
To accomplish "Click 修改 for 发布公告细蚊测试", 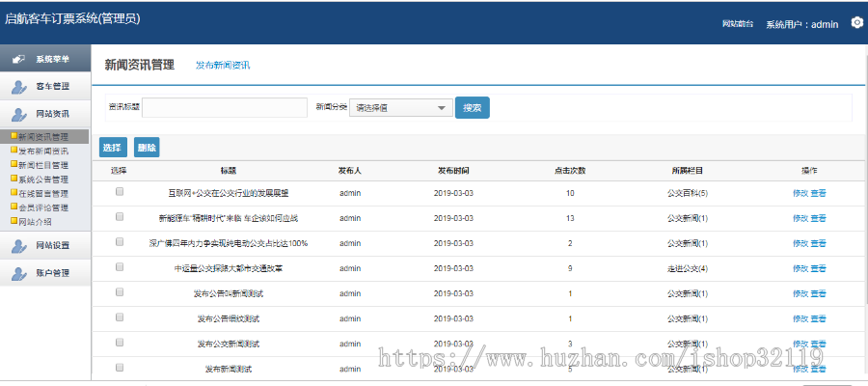I will 800,318.
